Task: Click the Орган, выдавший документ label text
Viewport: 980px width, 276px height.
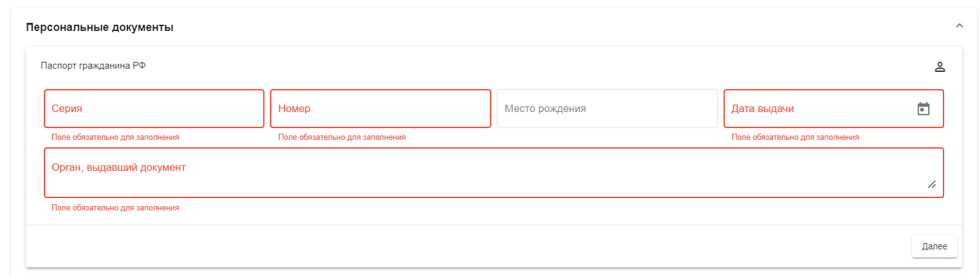Action: (x=119, y=168)
